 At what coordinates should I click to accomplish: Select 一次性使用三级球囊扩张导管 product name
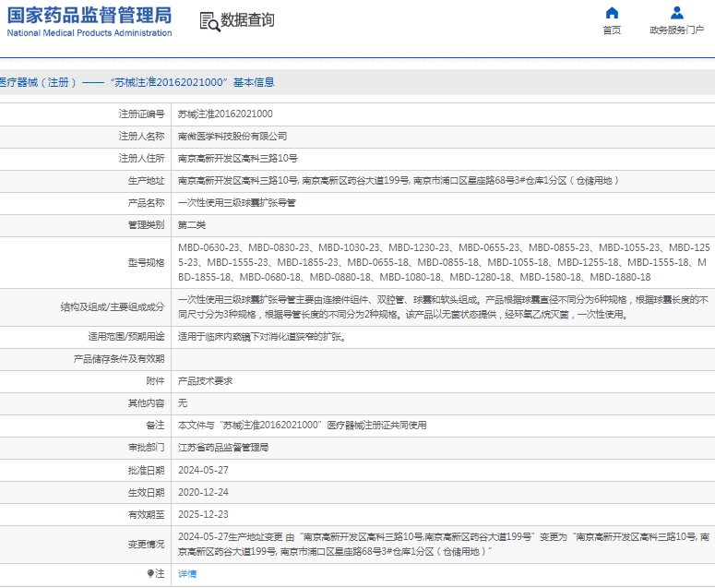pos(237,202)
